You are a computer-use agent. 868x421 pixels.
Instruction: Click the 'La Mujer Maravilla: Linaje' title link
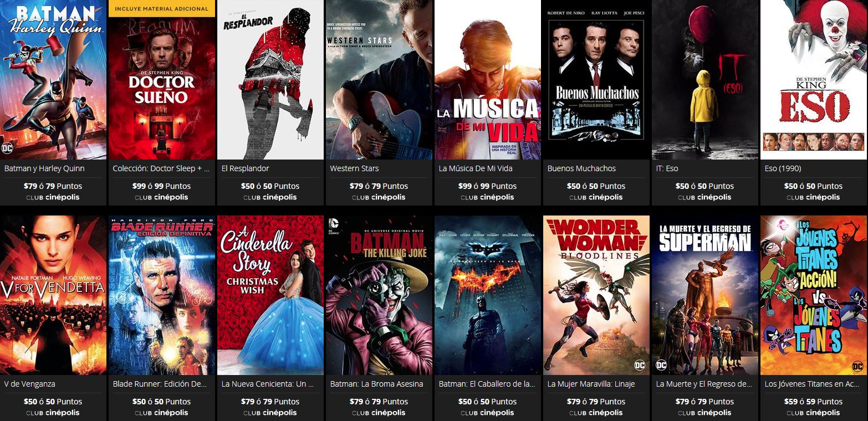click(591, 384)
